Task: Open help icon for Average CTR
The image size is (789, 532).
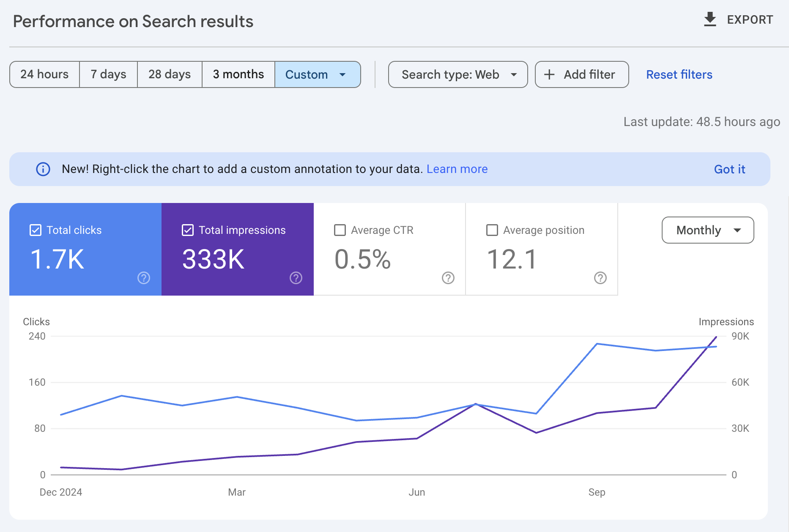Action: [x=448, y=278]
